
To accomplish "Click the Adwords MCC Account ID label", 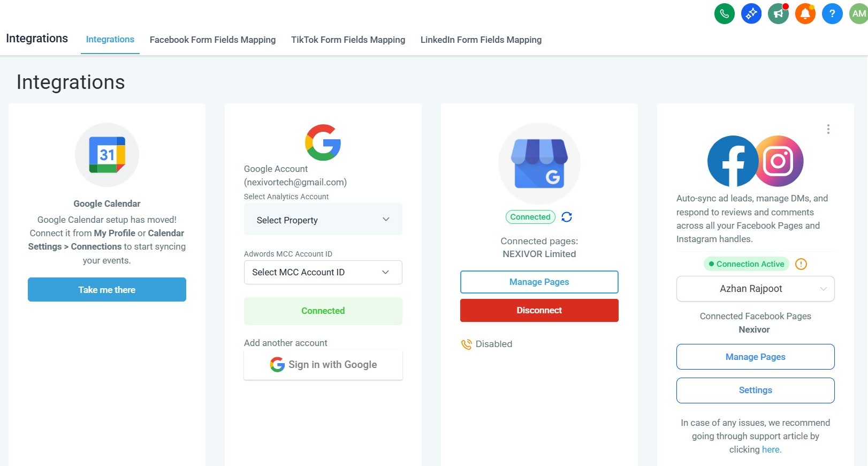I will 288,254.
